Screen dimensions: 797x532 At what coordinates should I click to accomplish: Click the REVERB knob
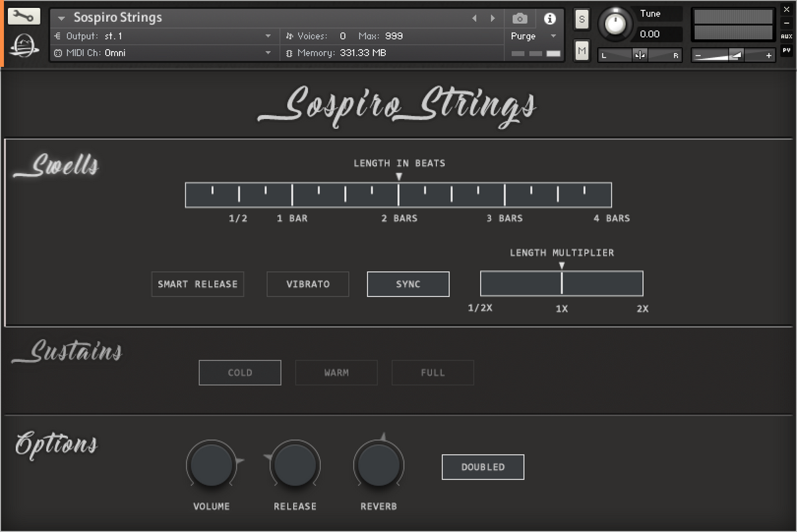tap(379, 465)
